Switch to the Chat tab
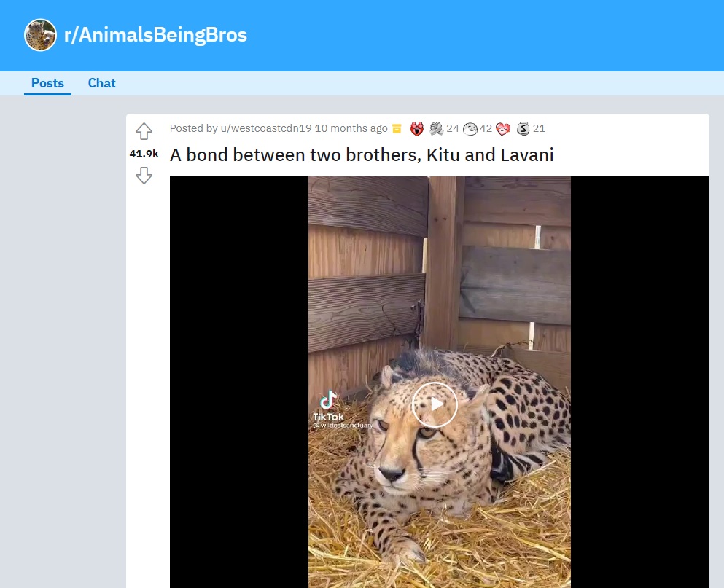The width and height of the screenshot is (724, 588). [101, 83]
